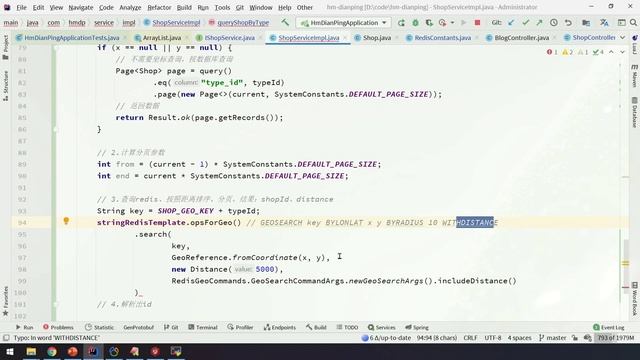Expand the profiler run options arrow
This screenshot has width=640, height=360.
tap(452, 23)
